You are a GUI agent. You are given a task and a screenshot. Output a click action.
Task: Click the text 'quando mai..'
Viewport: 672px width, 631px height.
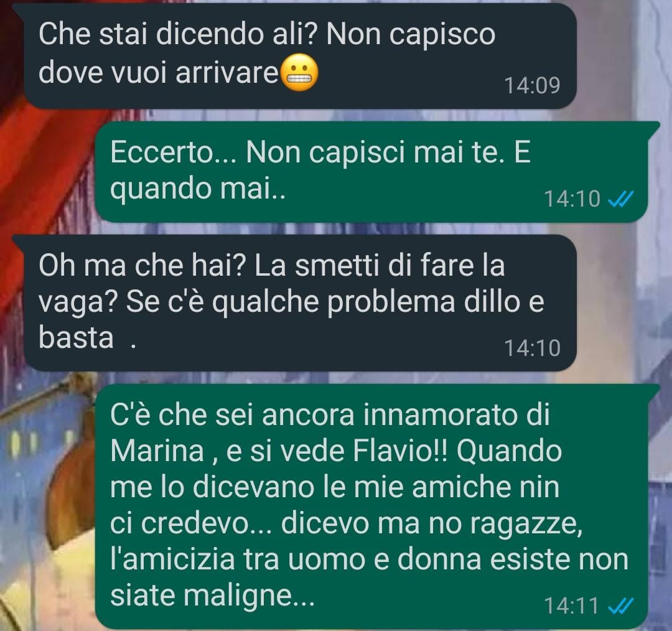tap(198, 189)
